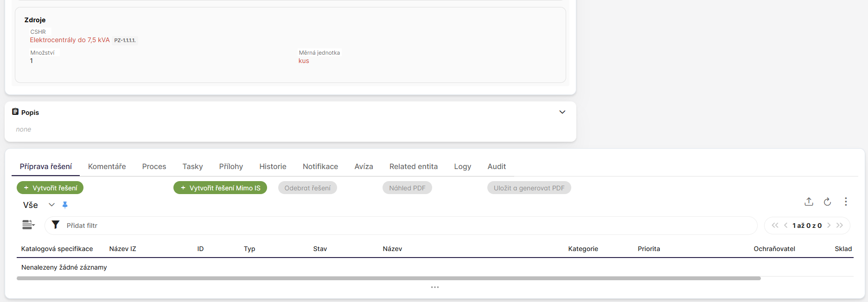Expand the Vše view dropdown
The width and height of the screenshot is (868, 302).
(51, 205)
